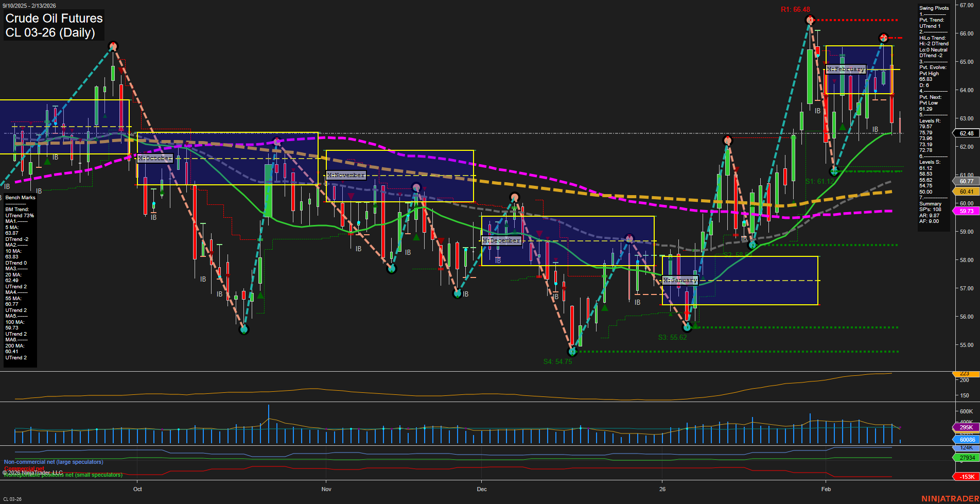Screen dimensions: 980x504
Task: Click the Commercial net legend text
Action: [24, 468]
